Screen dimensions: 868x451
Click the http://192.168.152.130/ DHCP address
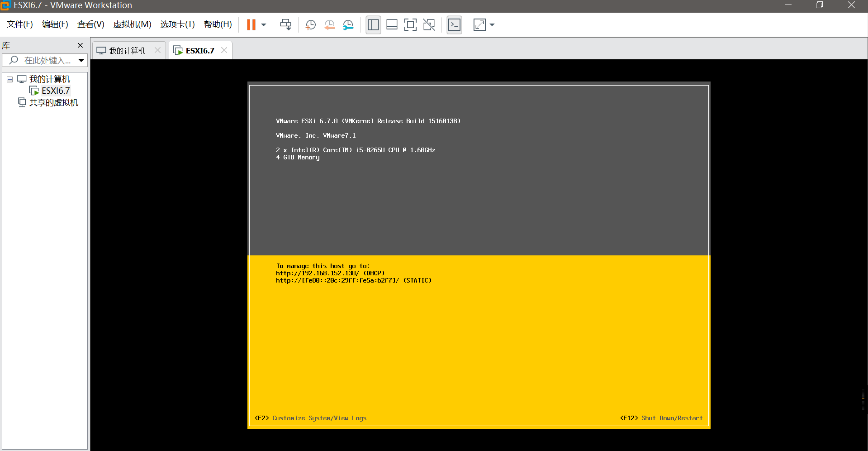tap(330, 273)
